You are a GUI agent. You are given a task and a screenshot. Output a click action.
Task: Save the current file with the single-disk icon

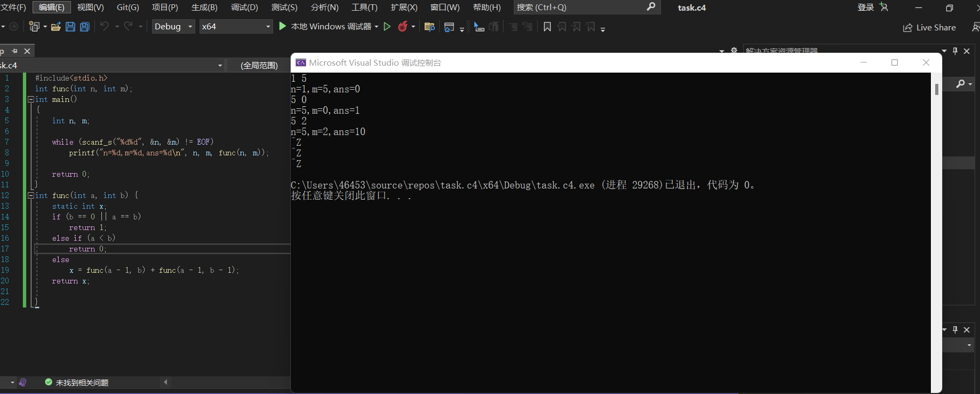click(x=70, y=27)
